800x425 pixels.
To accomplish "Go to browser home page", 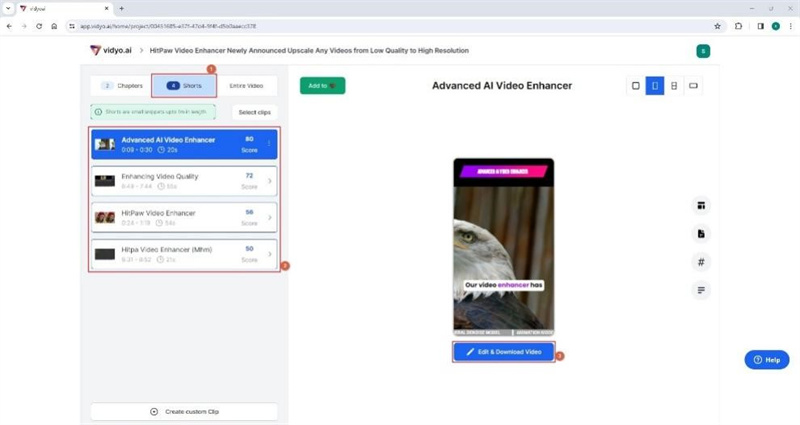I will (54, 26).
